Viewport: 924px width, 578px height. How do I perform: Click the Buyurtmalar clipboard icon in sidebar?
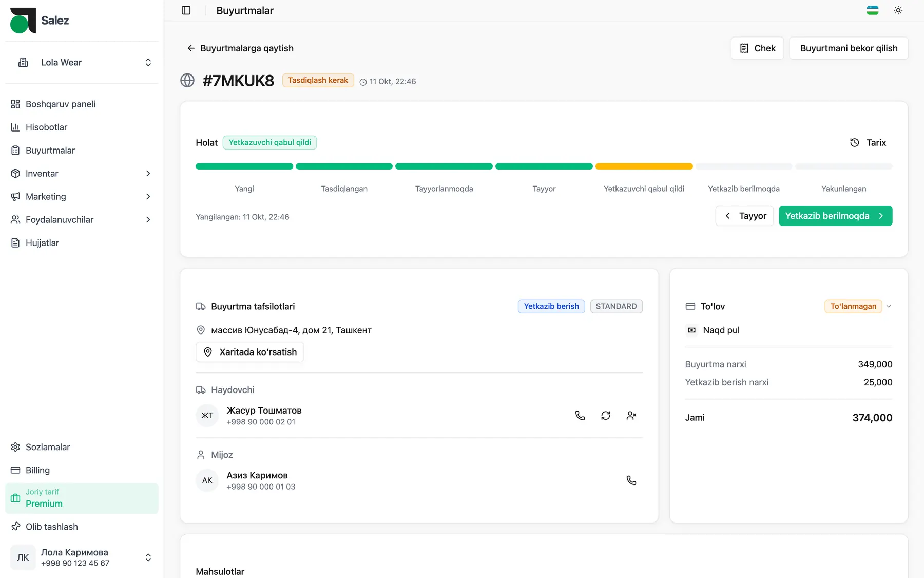click(x=15, y=151)
